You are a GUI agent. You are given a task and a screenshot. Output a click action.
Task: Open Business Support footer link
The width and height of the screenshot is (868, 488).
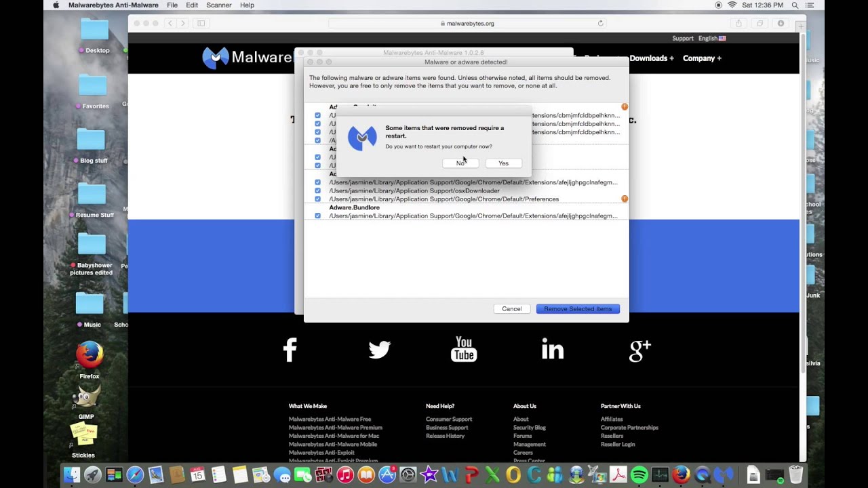click(447, 428)
